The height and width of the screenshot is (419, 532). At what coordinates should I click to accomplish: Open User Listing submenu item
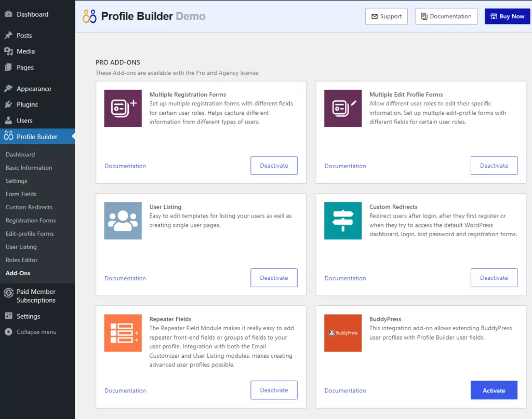point(21,247)
